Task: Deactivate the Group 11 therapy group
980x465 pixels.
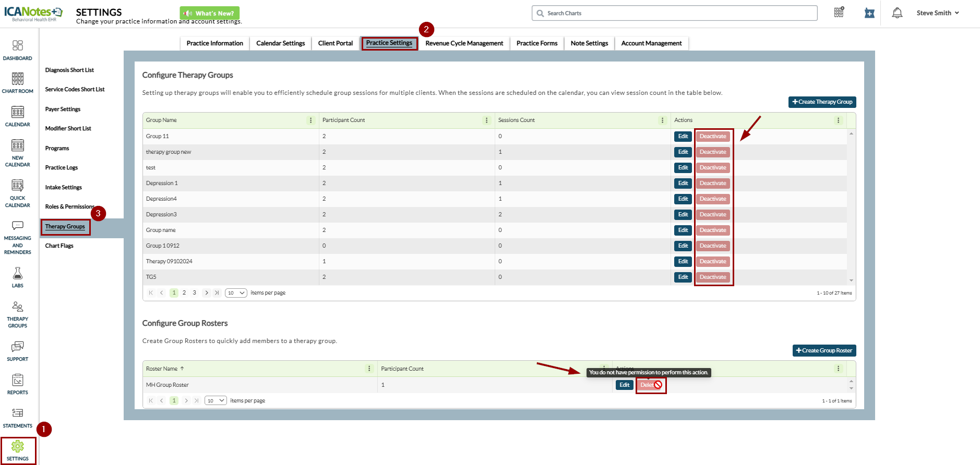Action: click(712, 137)
